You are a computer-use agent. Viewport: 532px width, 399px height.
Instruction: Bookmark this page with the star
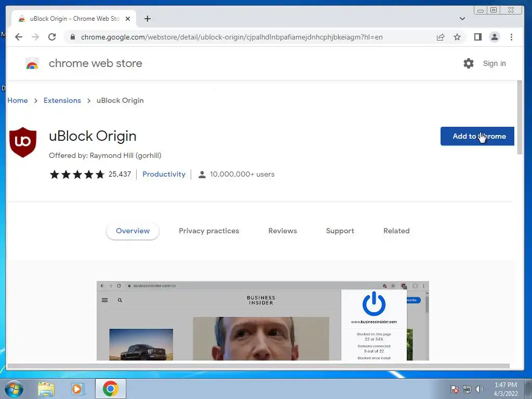(457, 37)
